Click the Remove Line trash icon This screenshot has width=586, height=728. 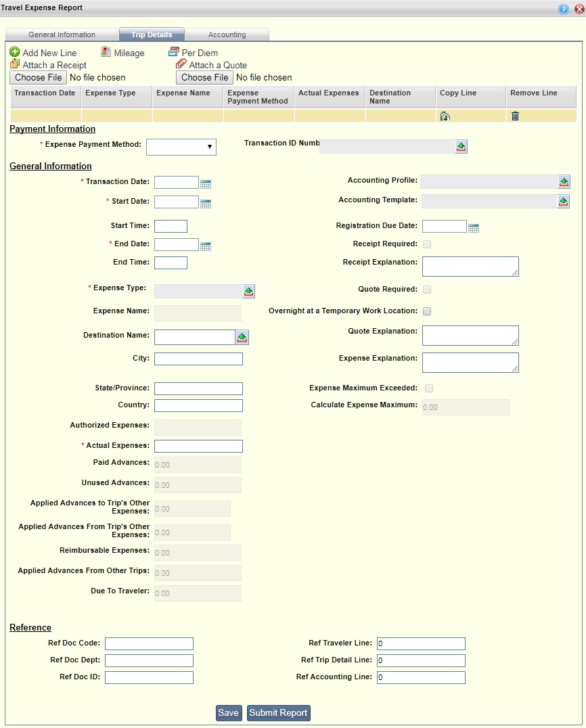click(x=515, y=116)
